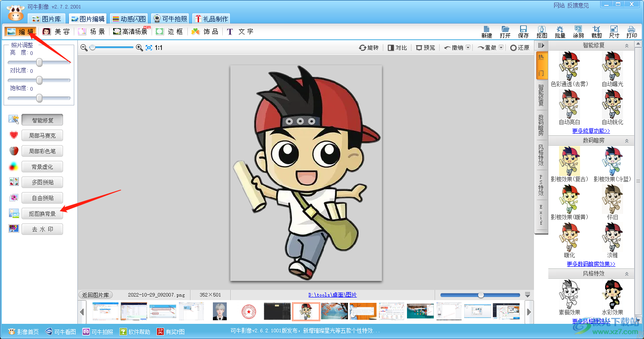
Task: Select the 风格特效 vertical side tab
Action: tap(541, 155)
